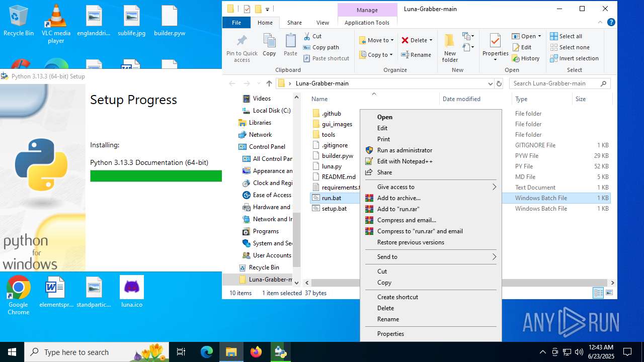Click Pin to Quick access icon
The width and height of the screenshot is (644, 362).
tap(242, 48)
